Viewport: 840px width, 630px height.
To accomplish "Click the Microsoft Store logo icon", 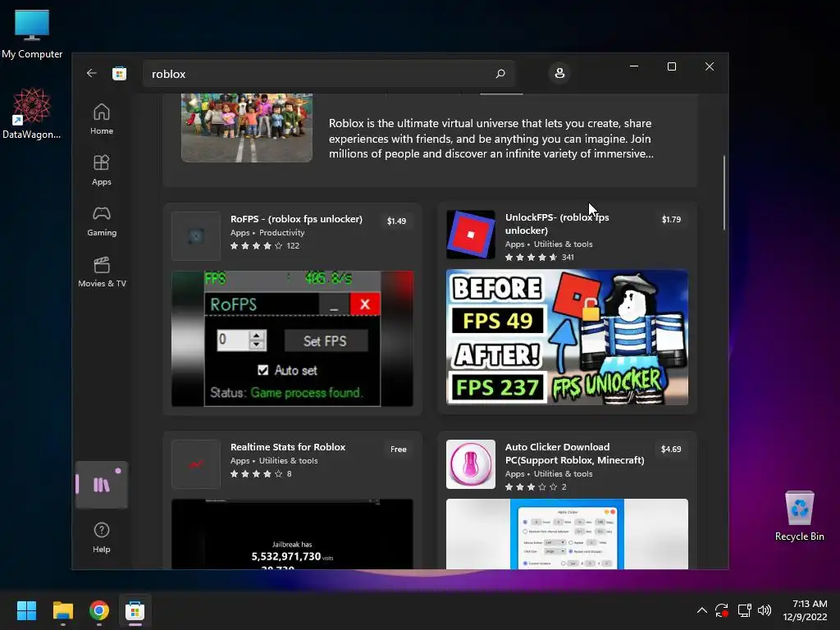I will click(120, 73).
